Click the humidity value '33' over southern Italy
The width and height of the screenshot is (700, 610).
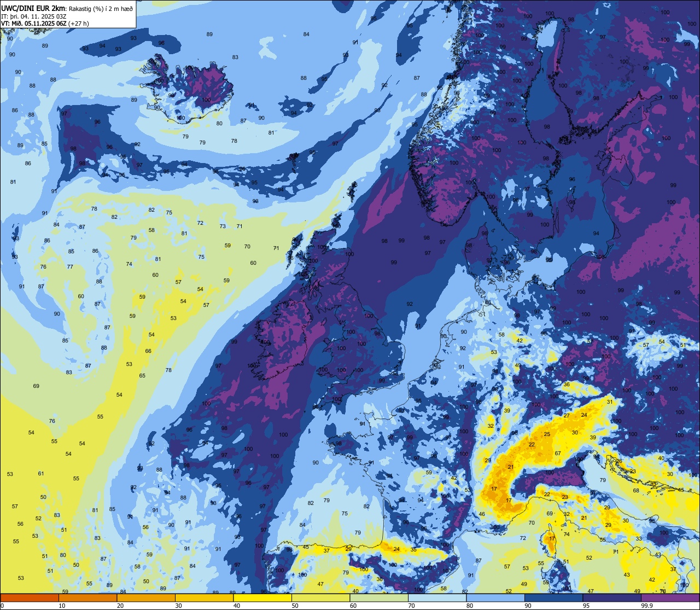[639, 538]
